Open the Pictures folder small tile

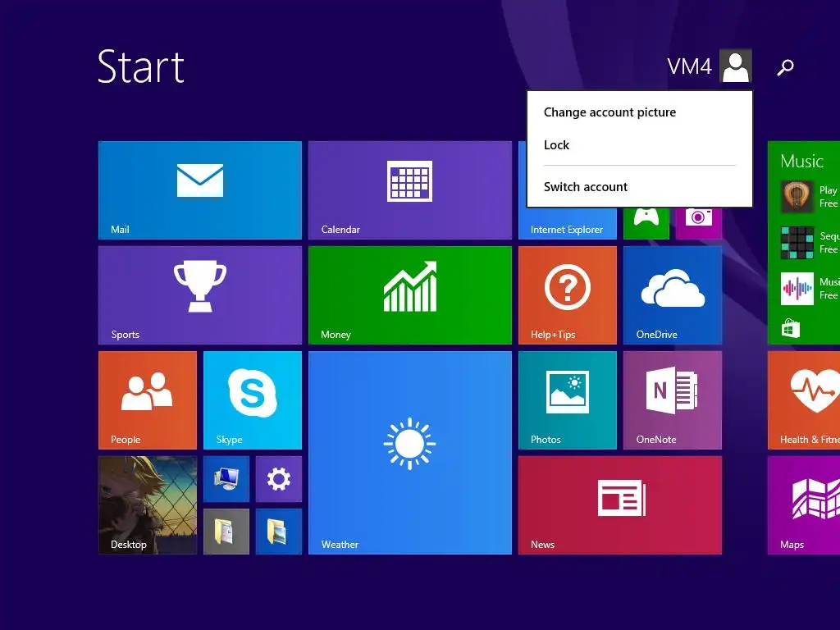[x=279, y=532]
